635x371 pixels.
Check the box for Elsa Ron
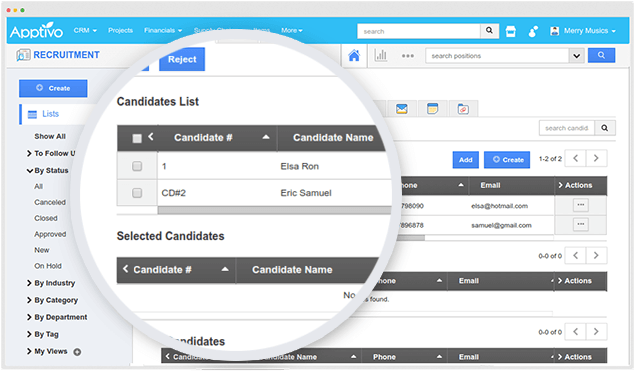pos(137,166)
